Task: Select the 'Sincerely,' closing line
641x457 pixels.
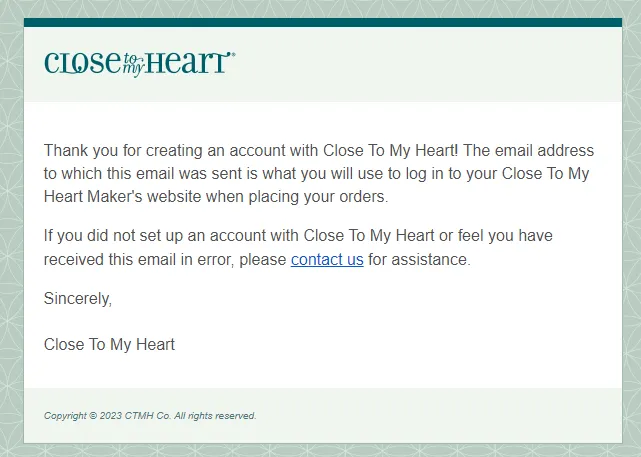Action: point(78,298)
